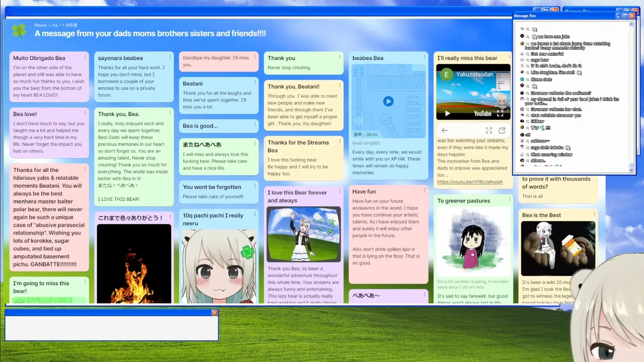Image resolution: width=644 pixels, height=362 pixels.
Task: Open the image in Bea is the Best card
Action: point(558,248)
